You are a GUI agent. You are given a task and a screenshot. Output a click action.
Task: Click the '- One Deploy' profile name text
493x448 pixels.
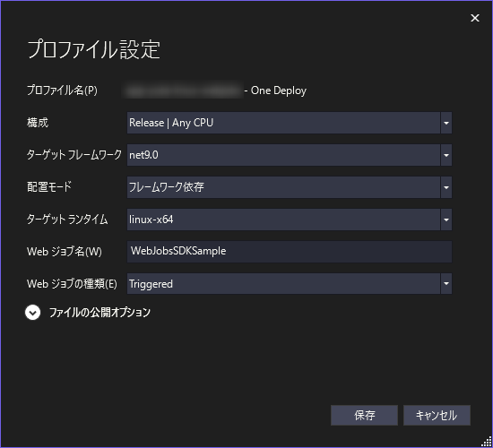(275, 90)
